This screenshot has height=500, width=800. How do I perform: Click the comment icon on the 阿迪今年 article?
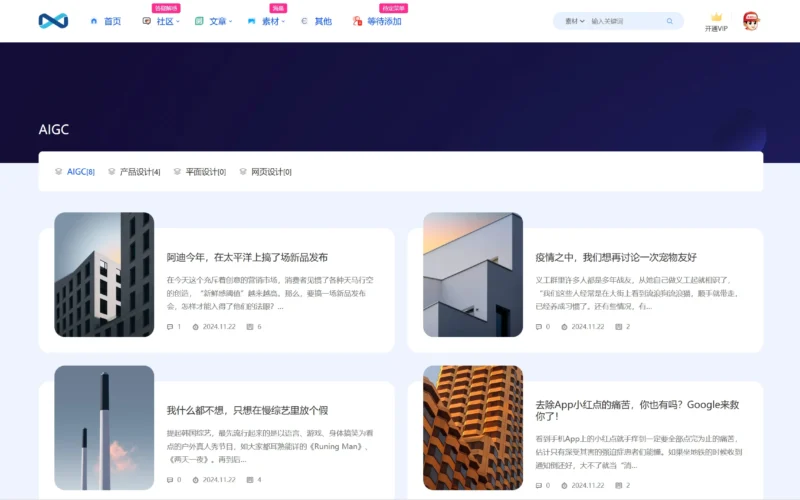(x=170, y=326)
